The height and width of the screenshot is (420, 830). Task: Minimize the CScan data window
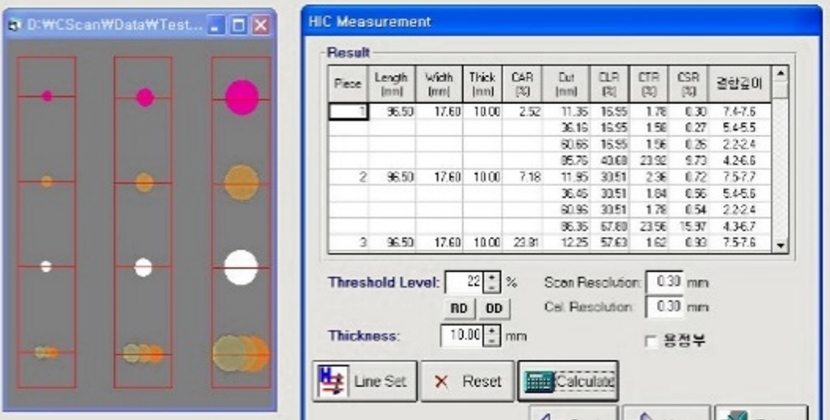tap(215, 25)
